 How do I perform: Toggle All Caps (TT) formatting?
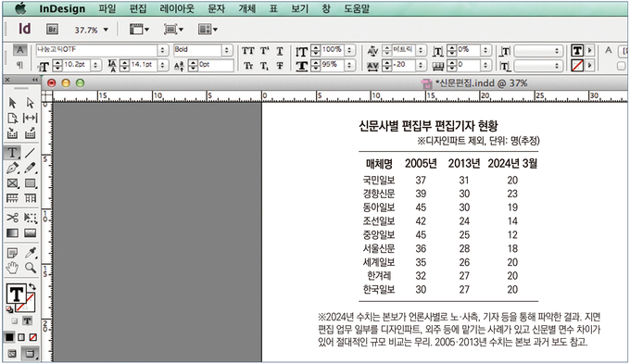pos(248,51)
